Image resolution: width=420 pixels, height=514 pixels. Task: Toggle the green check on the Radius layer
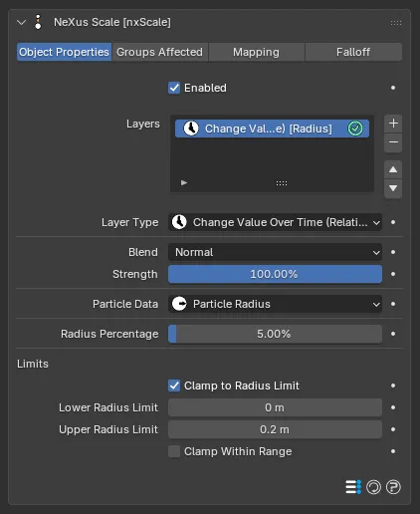point(355,128)
